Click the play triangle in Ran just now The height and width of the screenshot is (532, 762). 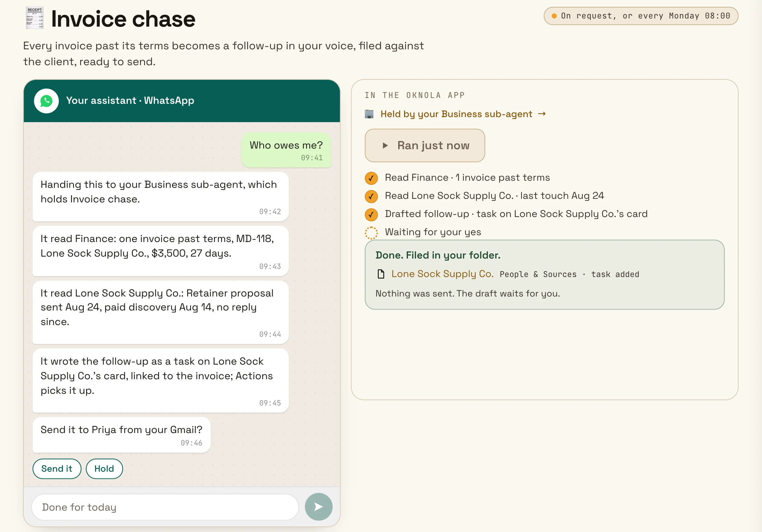tap(385, 146)
